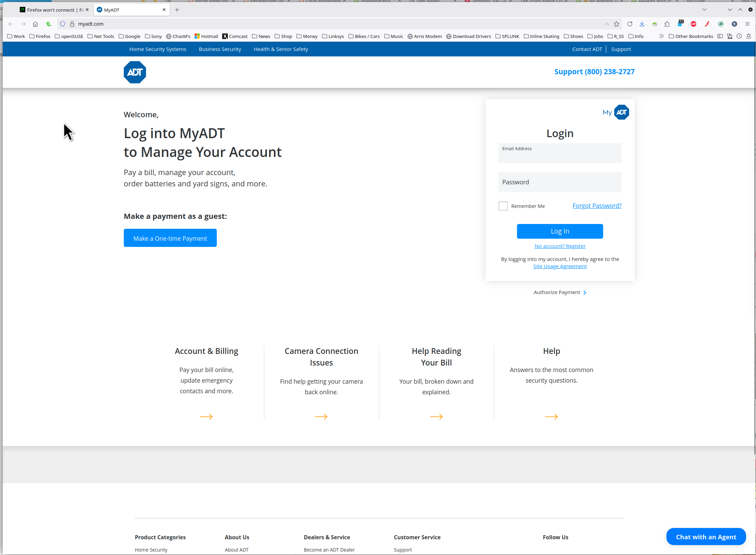Open the Firefox downloads panel
This screenshot has width=756, height=555.
coord(642,24)
